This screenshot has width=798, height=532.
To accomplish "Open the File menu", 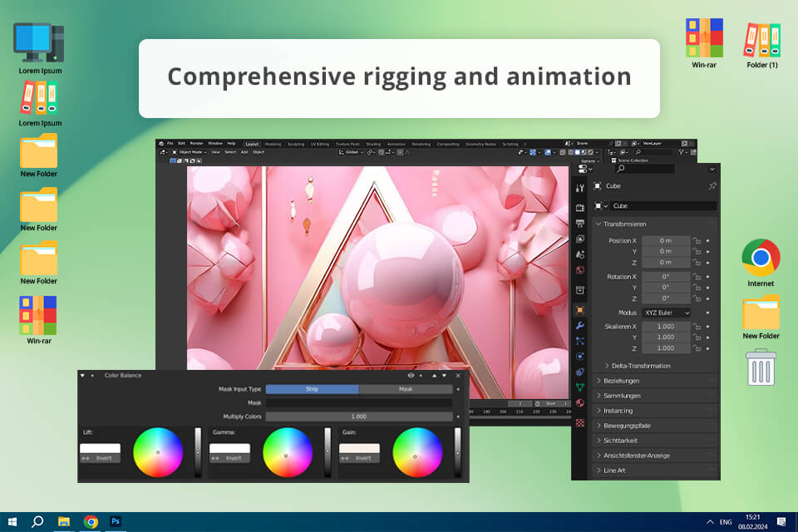I will click(x=170, y=144).
